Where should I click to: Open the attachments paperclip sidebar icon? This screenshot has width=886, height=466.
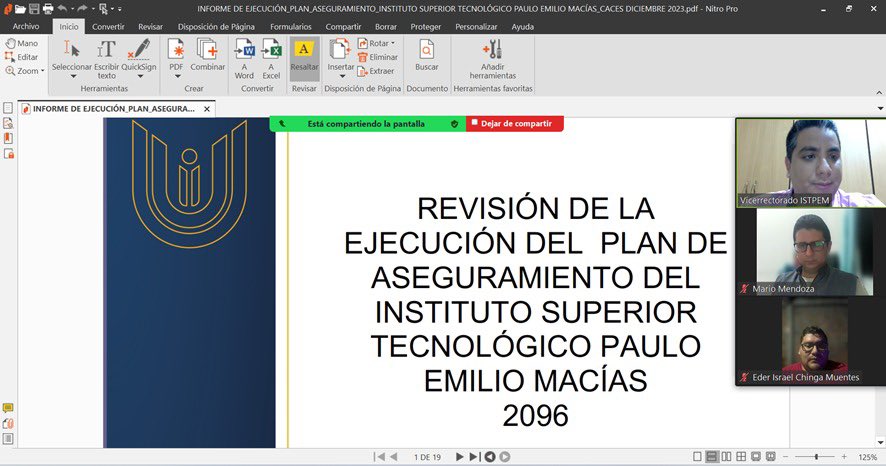tap(8, 423)
